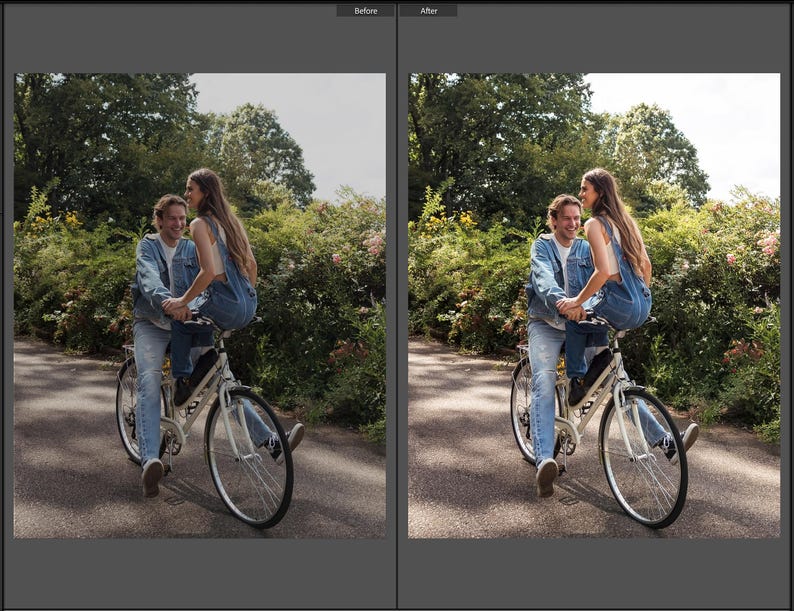
Task: Select the Before photo preview
Action: click(x=200, y=306)
